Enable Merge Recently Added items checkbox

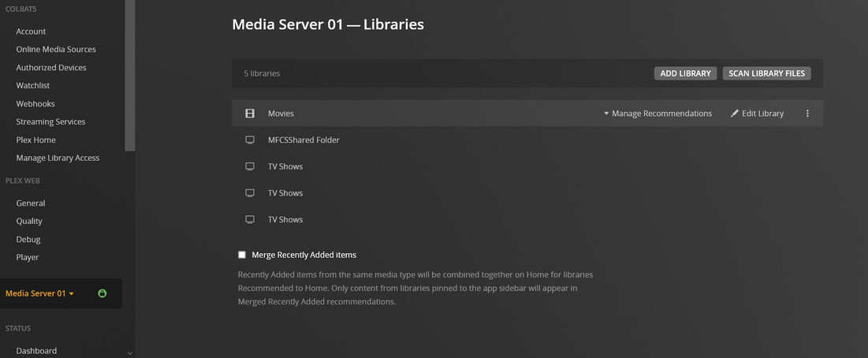242,255
